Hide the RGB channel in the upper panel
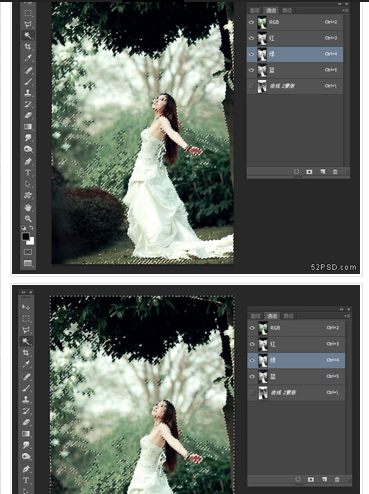 point(251,22)
